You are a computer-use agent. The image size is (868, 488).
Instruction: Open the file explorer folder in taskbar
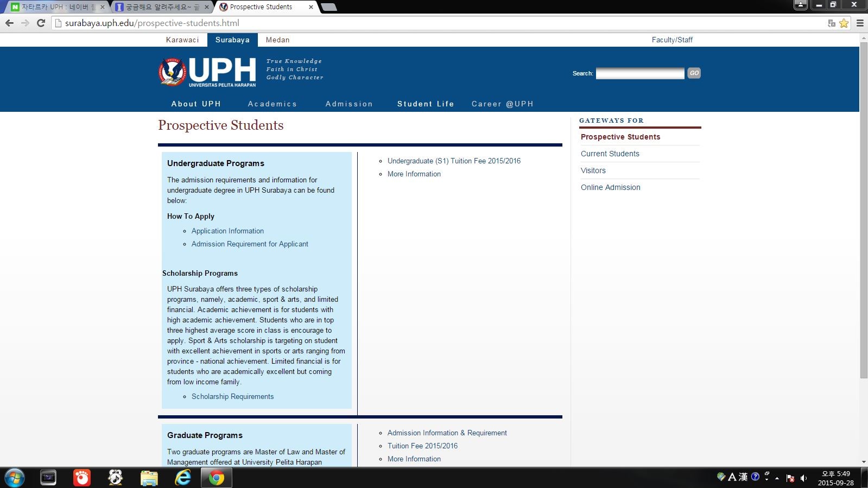click(149, 478)
